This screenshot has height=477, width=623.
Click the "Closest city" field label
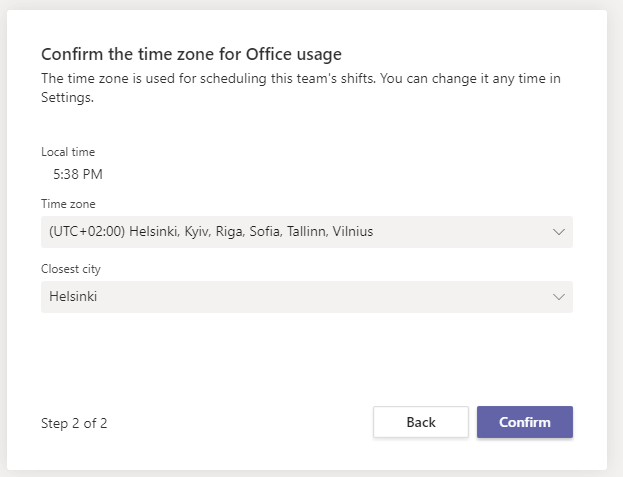[71, 269]
